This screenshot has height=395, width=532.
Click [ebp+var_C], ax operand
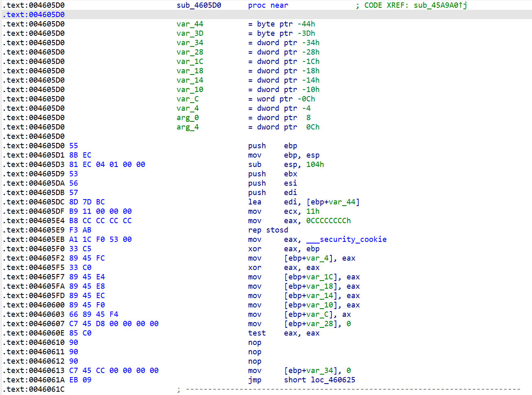(317, 314)
